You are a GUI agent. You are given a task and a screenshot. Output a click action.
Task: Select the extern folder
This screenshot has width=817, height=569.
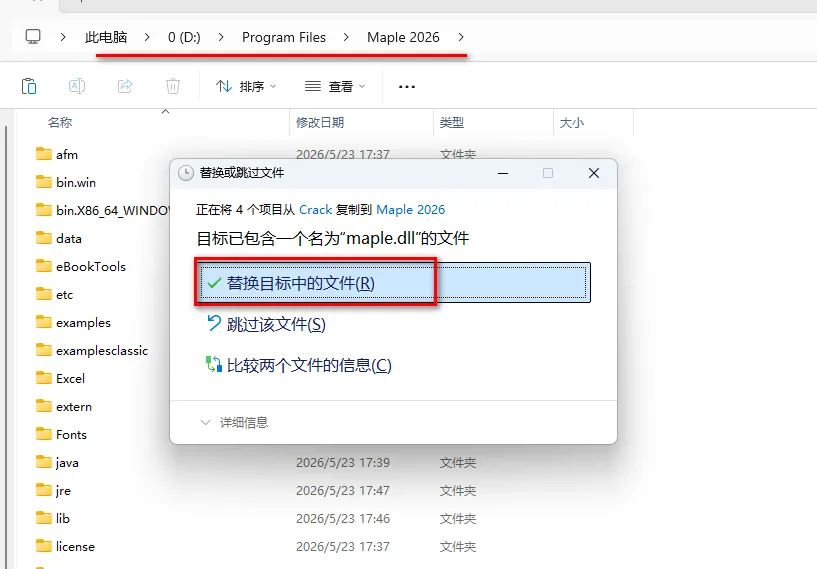74,407
